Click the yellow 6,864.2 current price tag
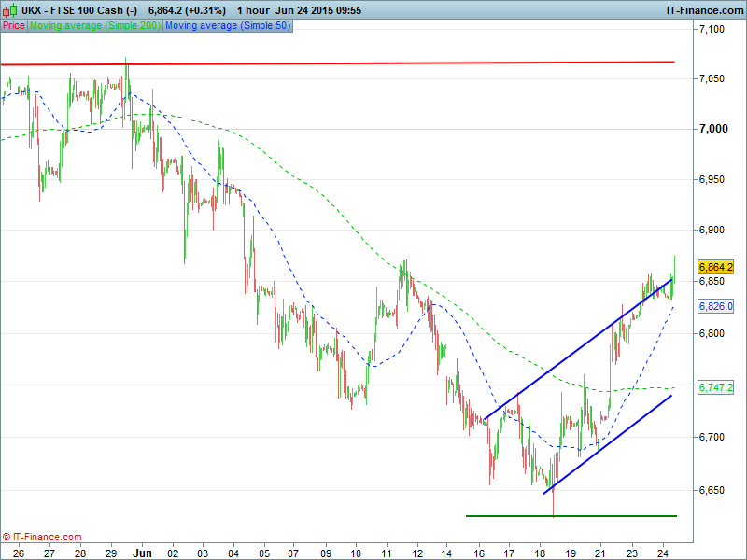747x560 pixels. click(x=714, y=267)
